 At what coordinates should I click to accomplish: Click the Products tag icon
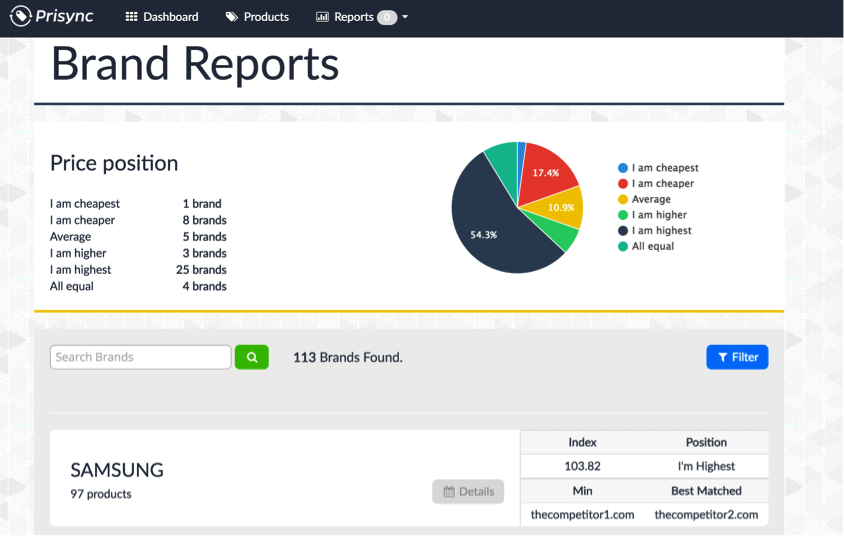tap(231, 17)
